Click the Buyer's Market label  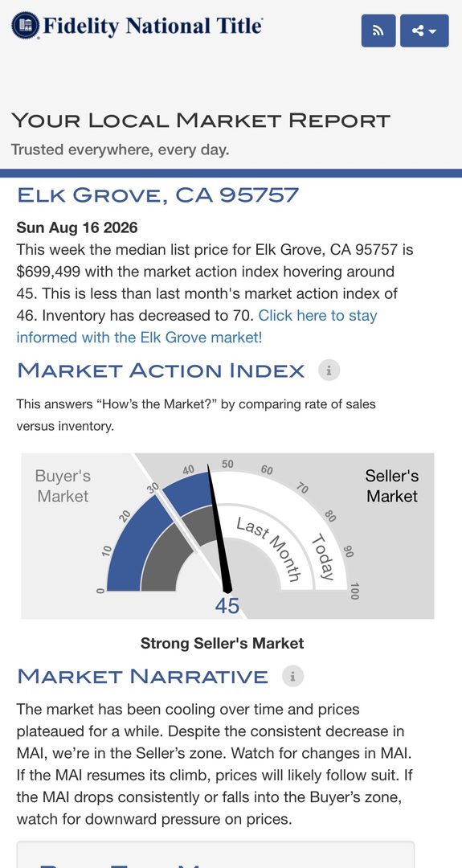63,486
